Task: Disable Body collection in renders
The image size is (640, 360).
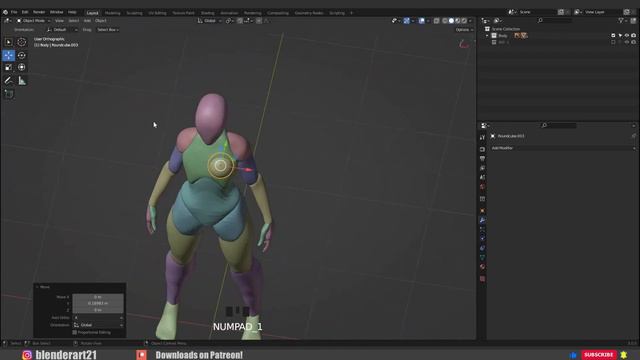Action: point(633,36)
